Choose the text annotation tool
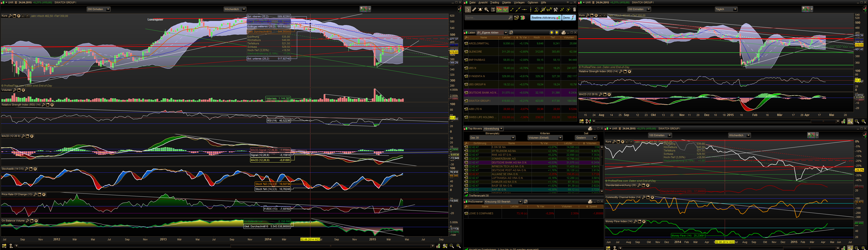Screen dimensions: 868x250 493,10
